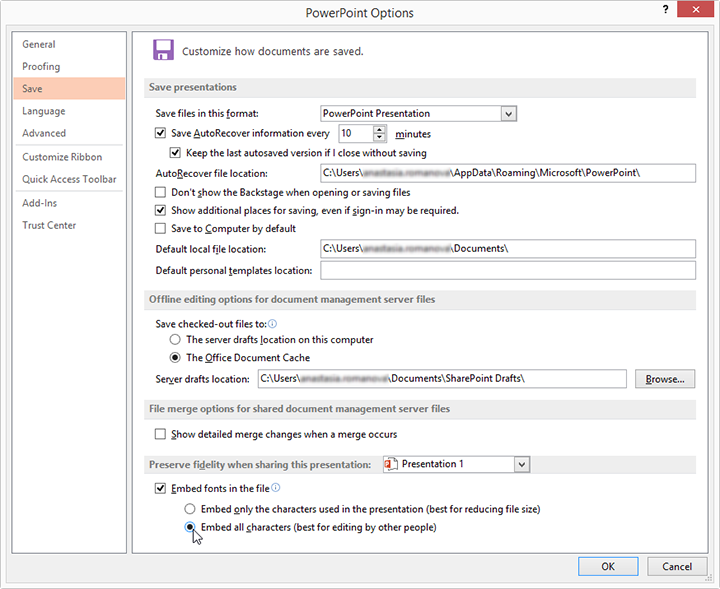Switch to Customize Ribbon category

coord(62,157)
